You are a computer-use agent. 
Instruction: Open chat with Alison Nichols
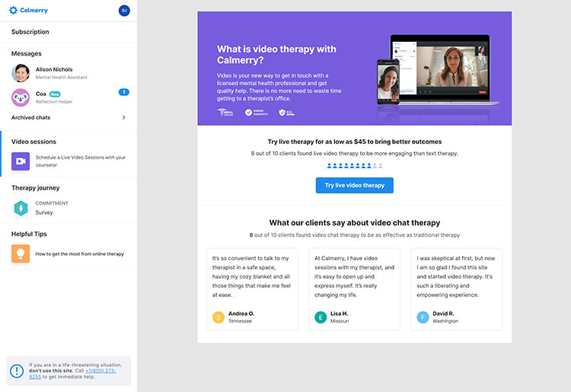(69, 73)
